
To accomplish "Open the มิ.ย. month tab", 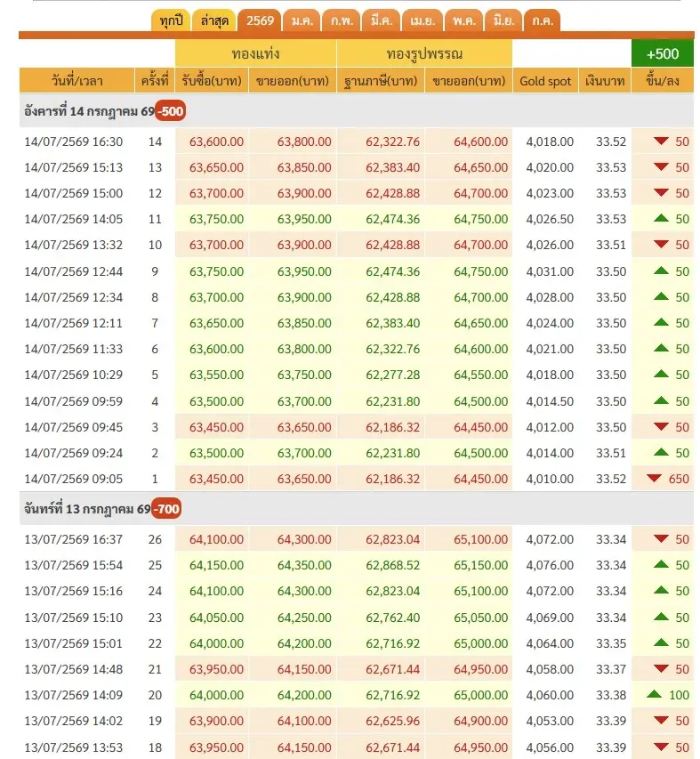I will 504,20.
